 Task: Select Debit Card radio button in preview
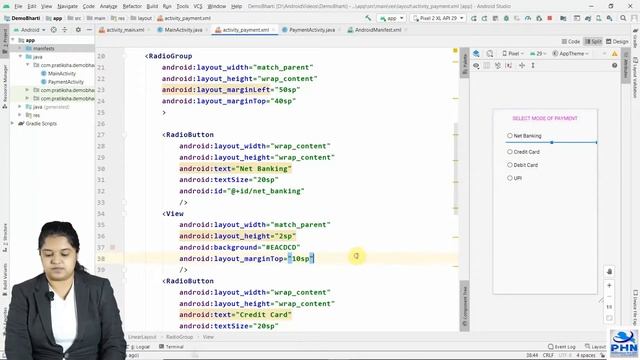510,165
